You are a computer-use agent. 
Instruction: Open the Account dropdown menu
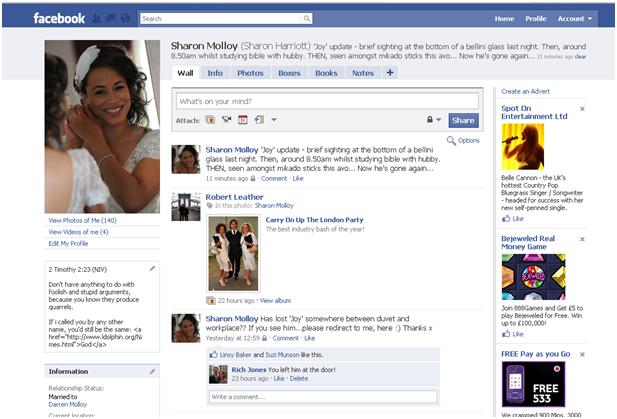click(575, 18)
